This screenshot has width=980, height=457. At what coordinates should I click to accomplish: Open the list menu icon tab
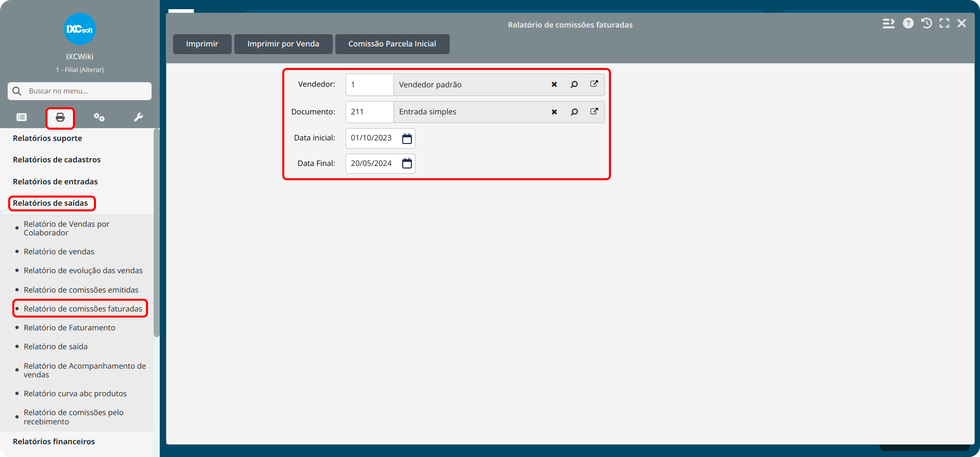[21, 117]
